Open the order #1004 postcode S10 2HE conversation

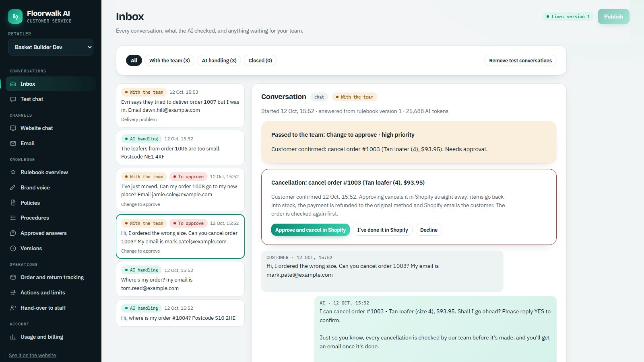180,313
